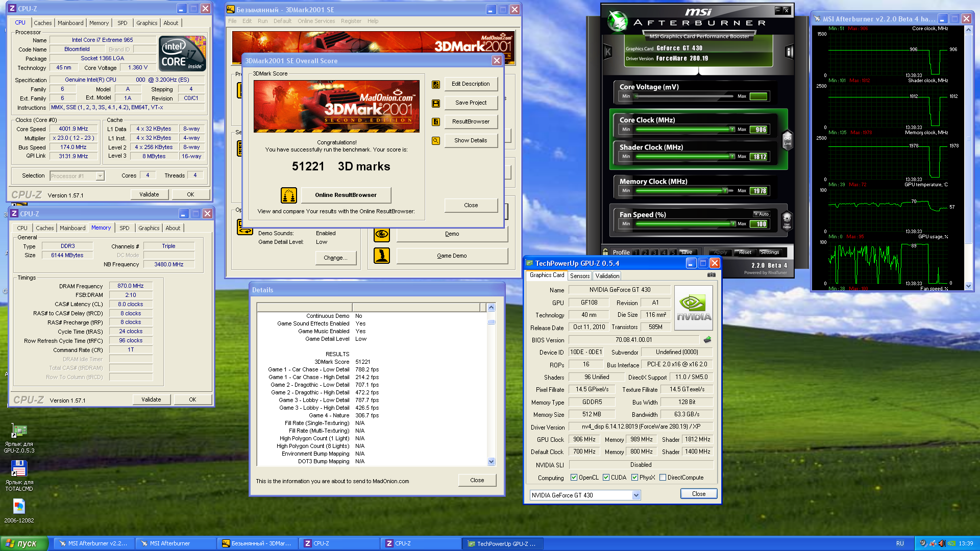Image resolution: width=980 pixels, height=551 pixels.
Task: Click the Windows 'пуск' Start button
Action: point(24,543)
